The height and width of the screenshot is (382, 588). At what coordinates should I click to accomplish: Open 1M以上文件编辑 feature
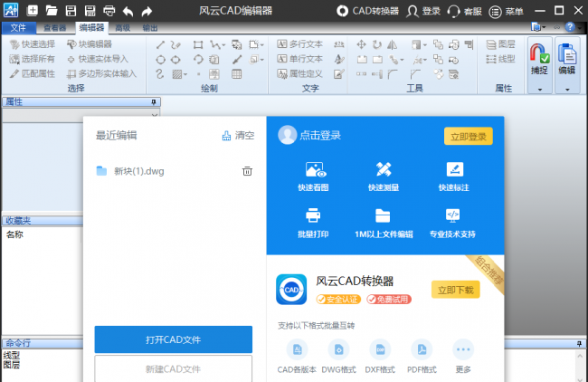coord(384,223)
